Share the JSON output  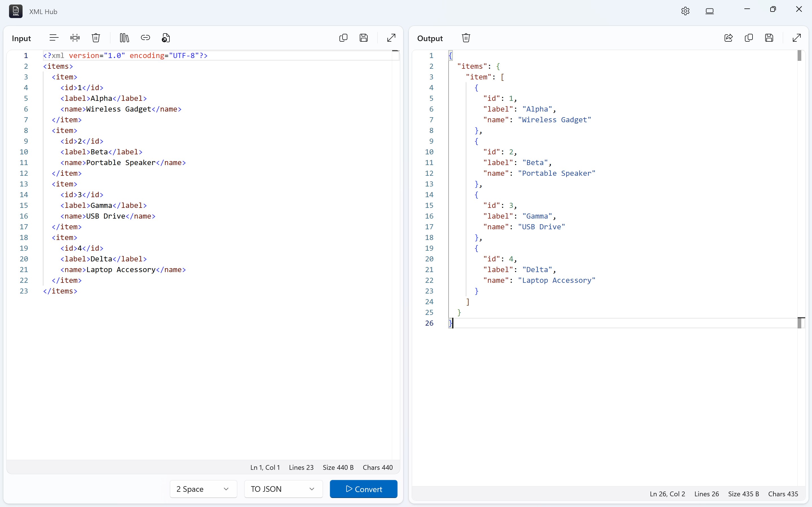tap(729, 37)
